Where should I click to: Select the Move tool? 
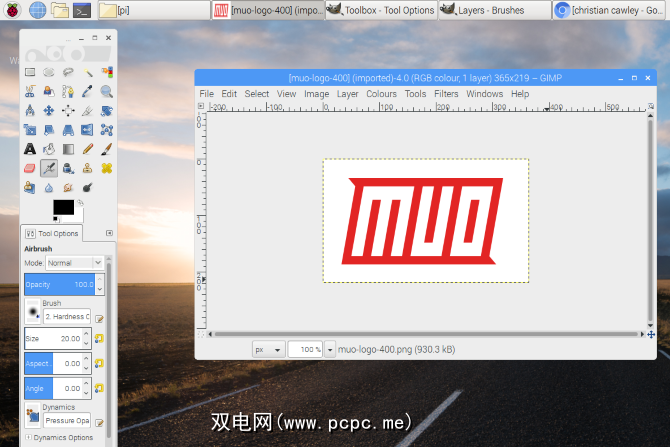49,111
